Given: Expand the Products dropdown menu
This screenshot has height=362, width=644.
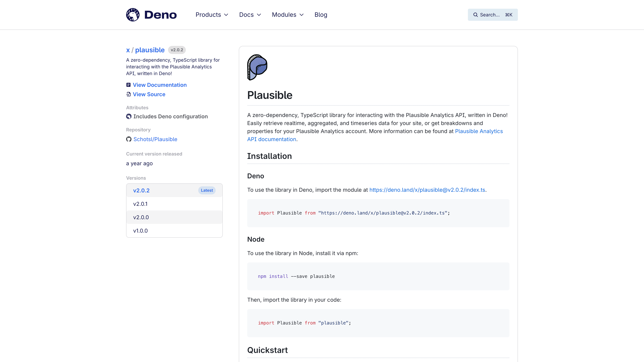Looking at the screenshot, I should (211, 15).
